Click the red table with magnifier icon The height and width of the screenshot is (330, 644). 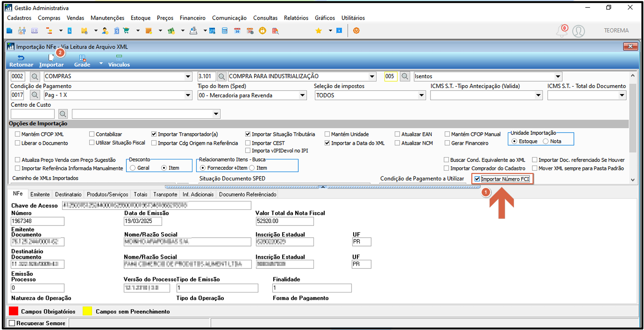pyautogui.click(x=276, y=31)
